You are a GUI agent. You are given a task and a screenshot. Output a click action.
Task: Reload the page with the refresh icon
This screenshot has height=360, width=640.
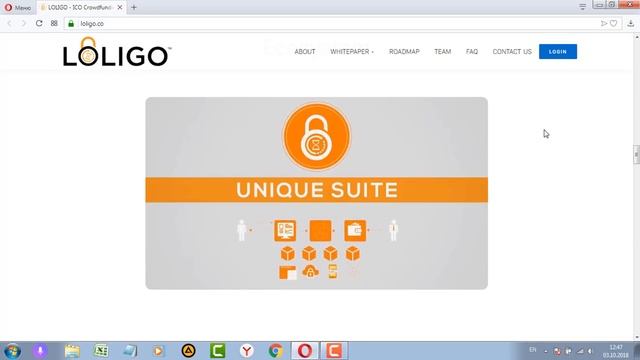pos(39,24)
